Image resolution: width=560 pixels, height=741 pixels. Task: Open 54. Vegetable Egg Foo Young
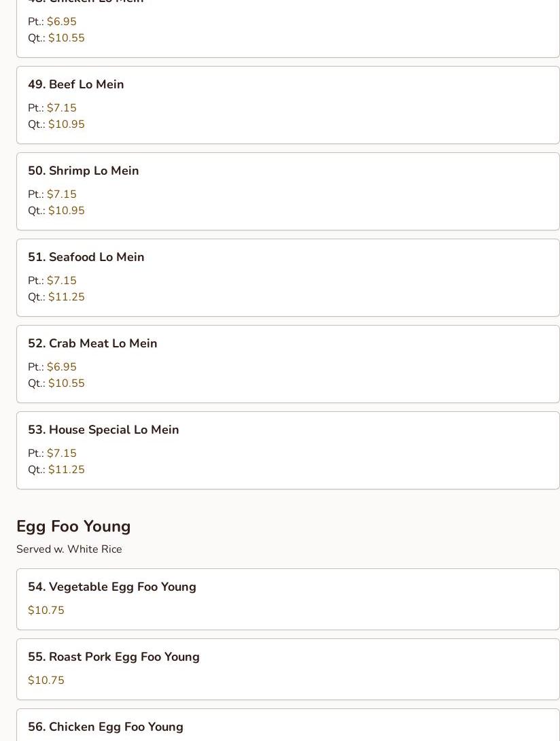pos(287,599)
